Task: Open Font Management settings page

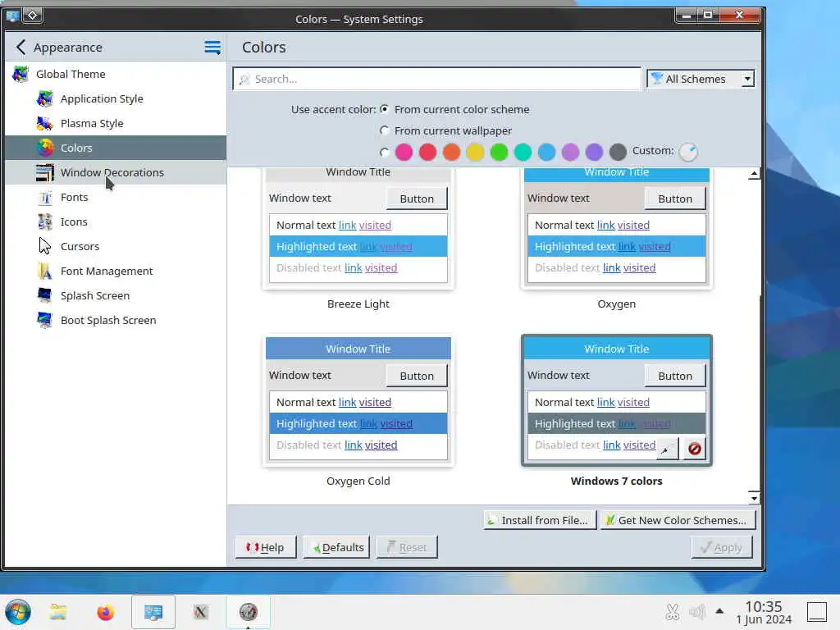Action: (x=116, y=271)
